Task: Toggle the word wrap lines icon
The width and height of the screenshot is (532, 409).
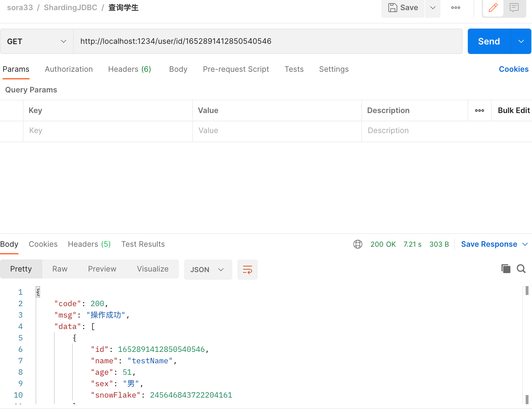Action: tap(247, 270)
